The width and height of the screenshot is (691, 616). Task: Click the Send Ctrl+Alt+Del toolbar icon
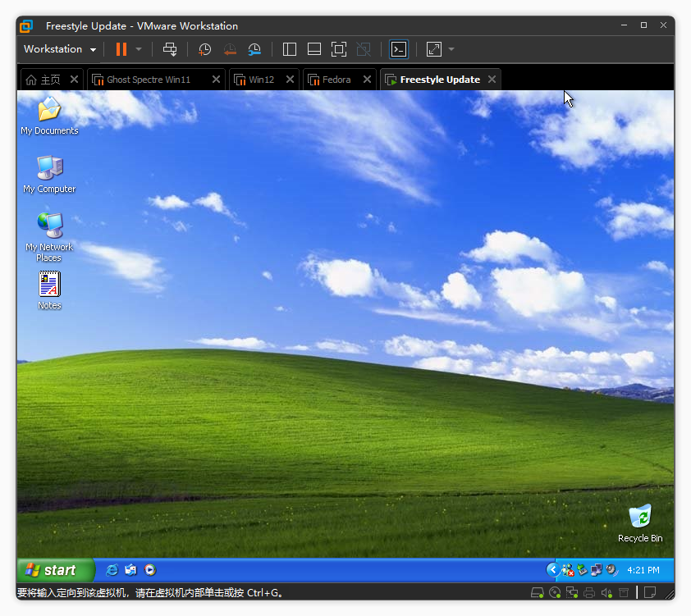click(170, 49)
